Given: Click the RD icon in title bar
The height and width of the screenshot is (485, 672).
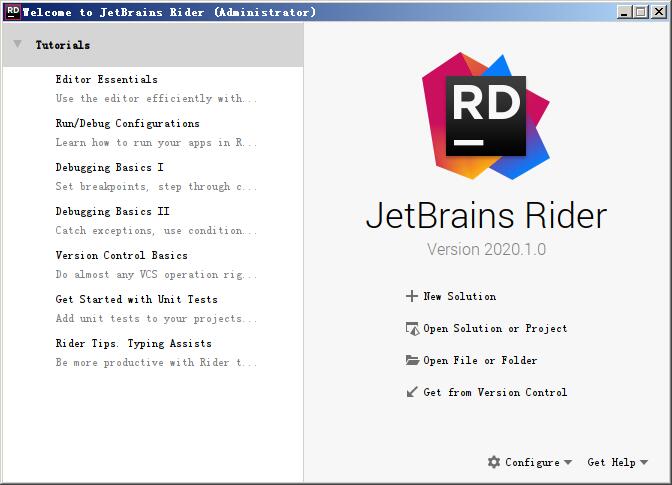Looking at the screenshot, I should (13, 12).
